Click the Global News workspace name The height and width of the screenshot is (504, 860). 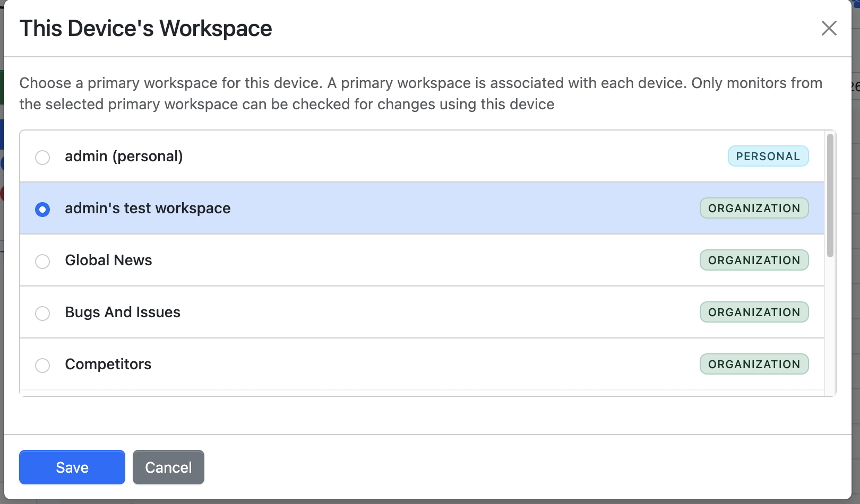108,260
